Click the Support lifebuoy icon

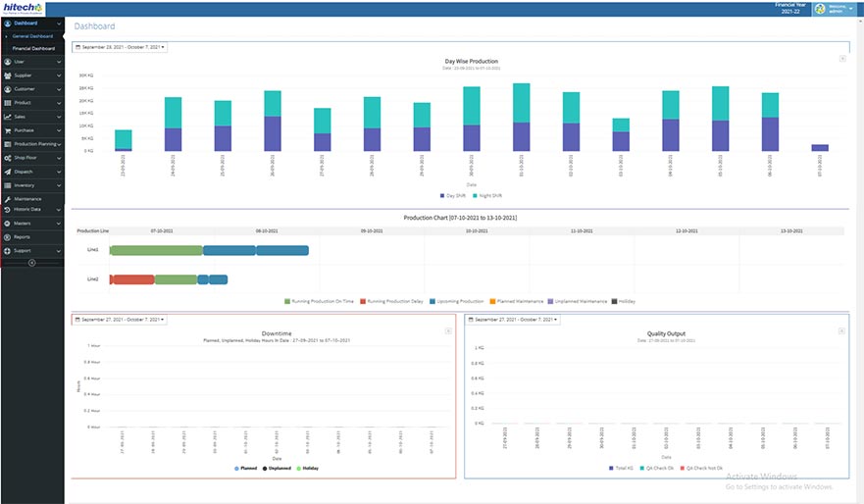coord(8,251)
